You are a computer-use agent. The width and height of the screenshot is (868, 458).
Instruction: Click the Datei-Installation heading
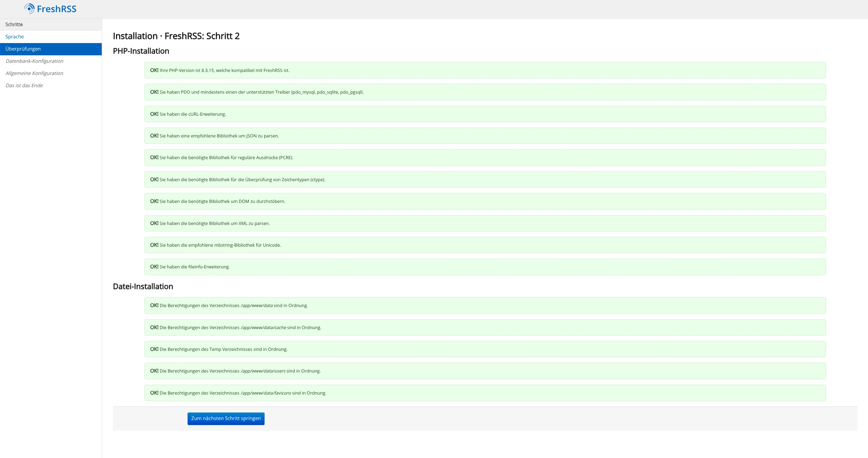tap(143, 286)
